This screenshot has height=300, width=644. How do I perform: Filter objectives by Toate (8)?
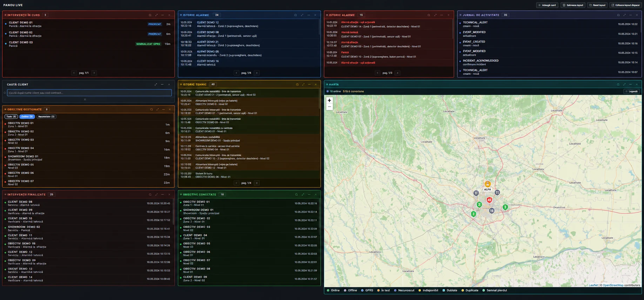pos(11,117)
